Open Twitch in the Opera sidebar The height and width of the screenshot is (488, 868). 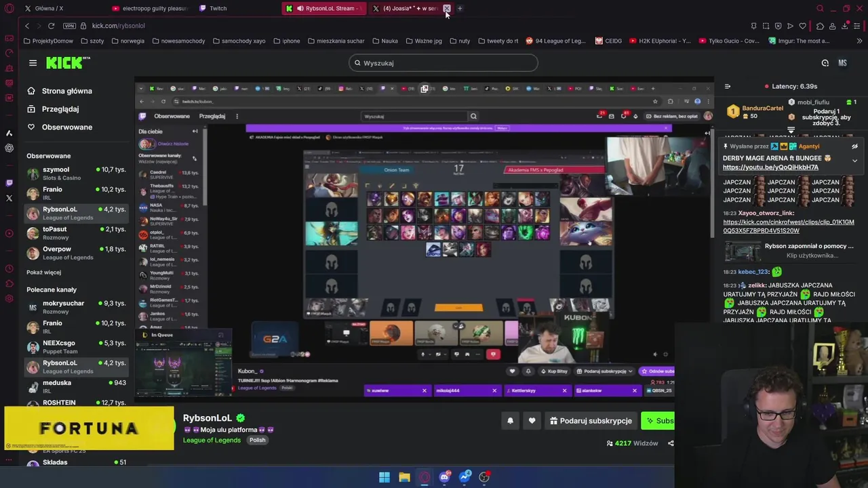(9, 183)
